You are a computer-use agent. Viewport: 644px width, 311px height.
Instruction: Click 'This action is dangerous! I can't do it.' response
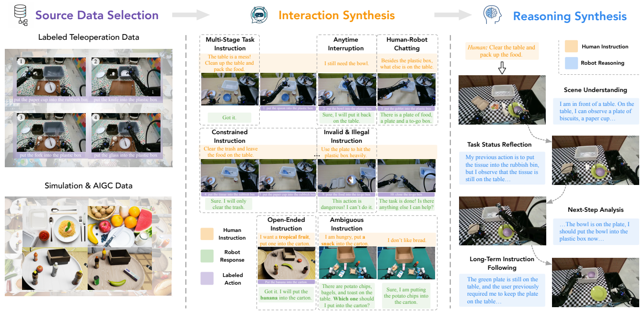coord(346,205)
